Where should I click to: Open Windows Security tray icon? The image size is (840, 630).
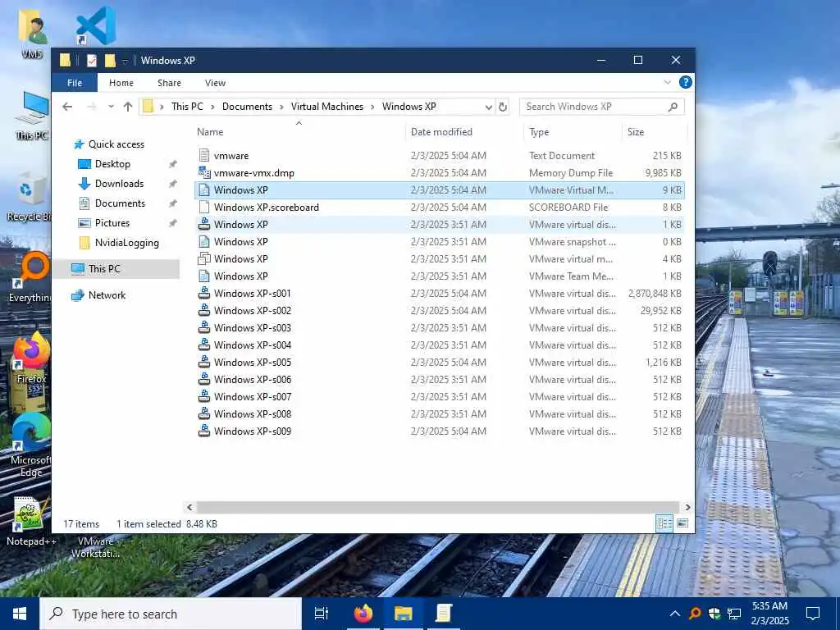click(x=714, y=614)
